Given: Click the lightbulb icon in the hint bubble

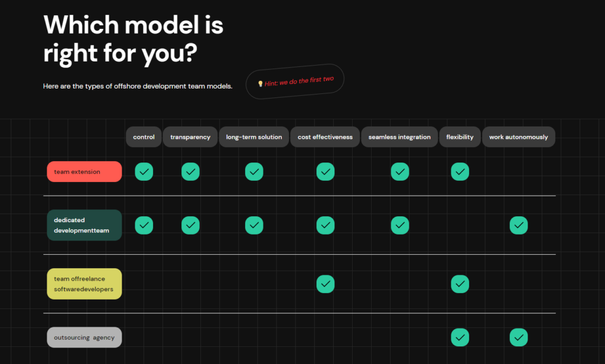Looking at the screenshot, I should point(260,84).
